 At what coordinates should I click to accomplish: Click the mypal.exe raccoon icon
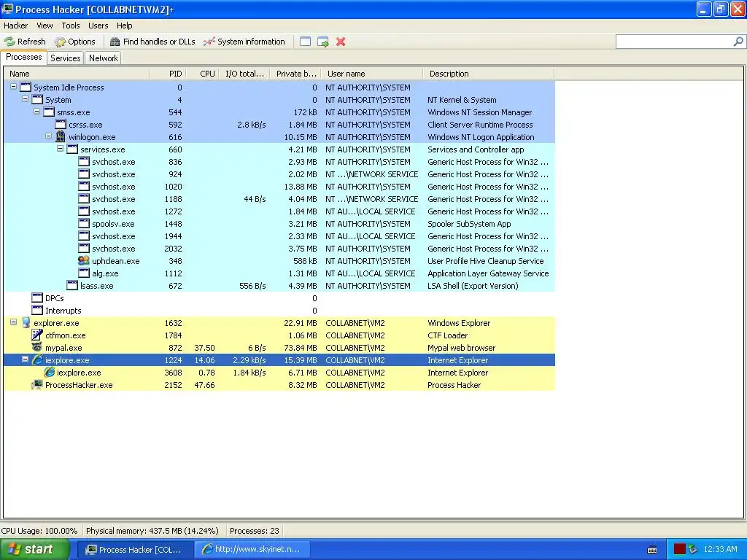pyautogui.click(x=37, y=347)
